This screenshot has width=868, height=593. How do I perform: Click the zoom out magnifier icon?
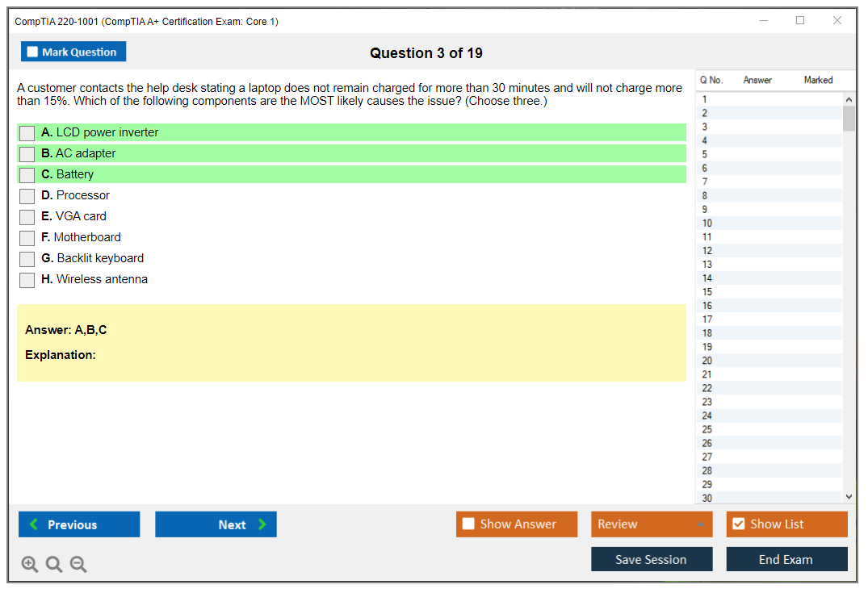pos(78,565)
